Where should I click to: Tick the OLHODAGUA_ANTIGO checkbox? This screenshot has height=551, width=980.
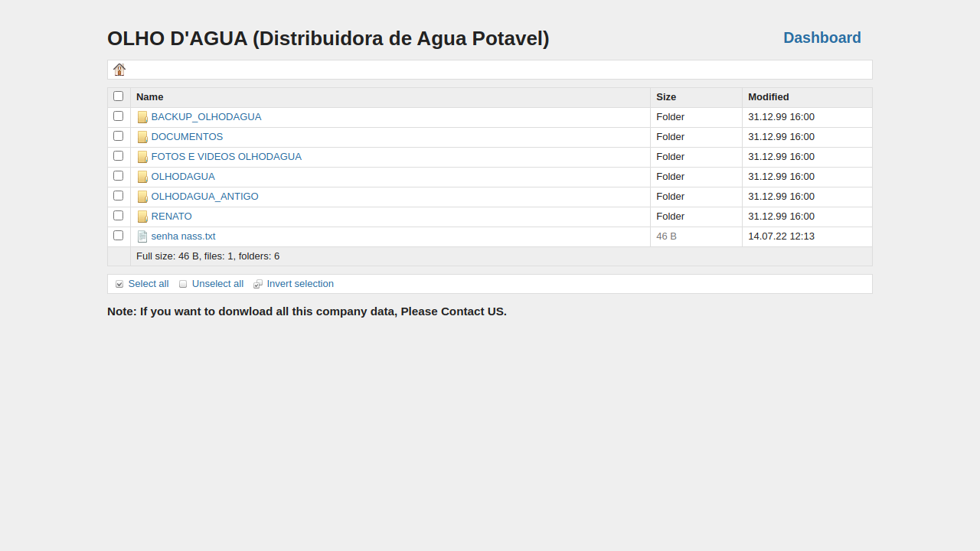pos(118,196)
